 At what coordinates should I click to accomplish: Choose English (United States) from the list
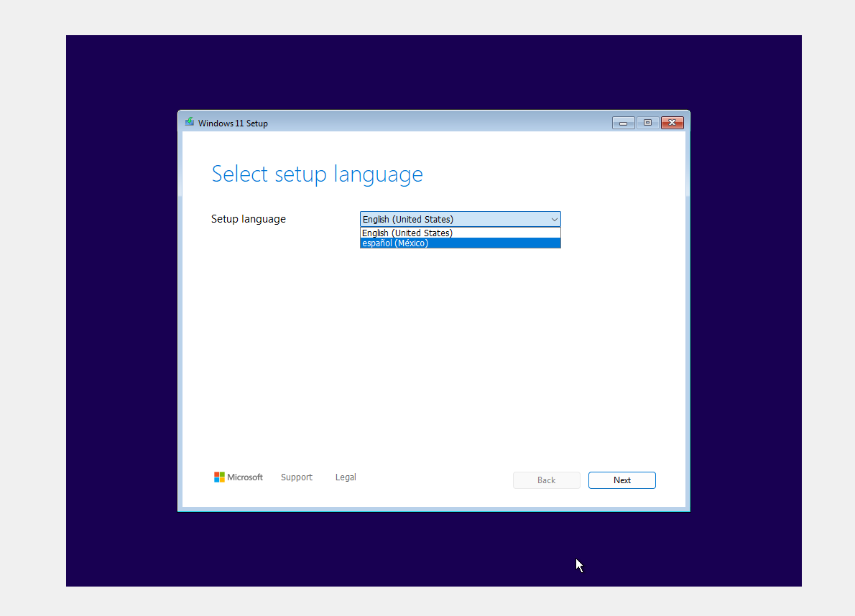461,233
